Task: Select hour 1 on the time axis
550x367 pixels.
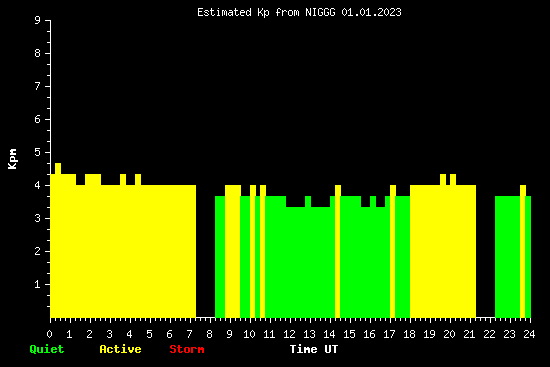Action: (69, 334)
